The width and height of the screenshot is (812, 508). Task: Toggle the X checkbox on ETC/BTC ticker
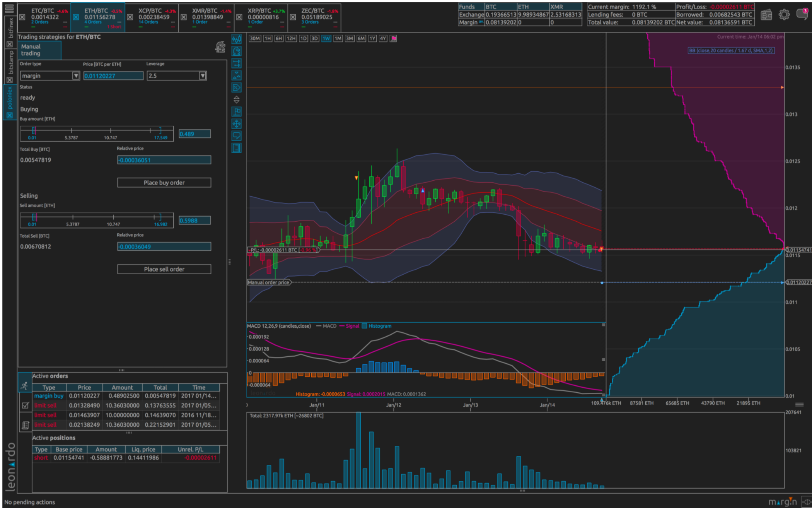click(x=22, y=17)
